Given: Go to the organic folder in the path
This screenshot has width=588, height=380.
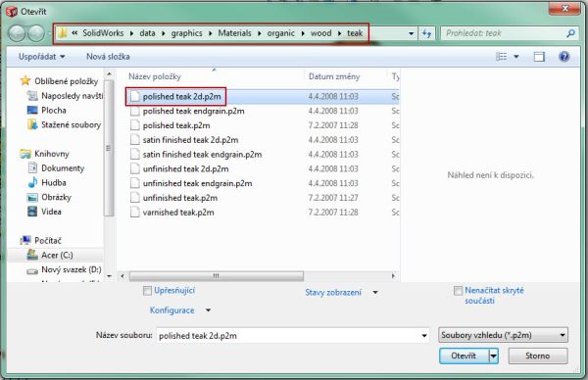Looking at the screenshot, I should point(281,33).
